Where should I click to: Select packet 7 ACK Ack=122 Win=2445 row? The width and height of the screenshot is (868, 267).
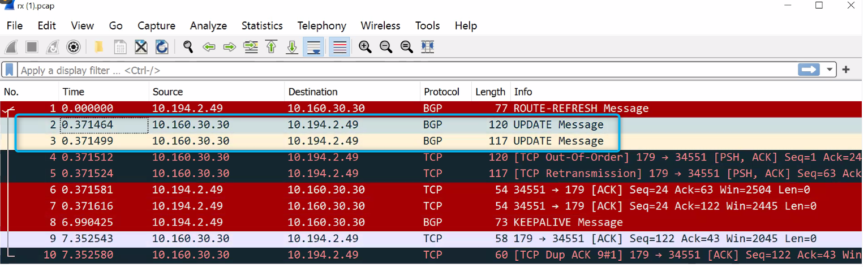coord(431,206)
